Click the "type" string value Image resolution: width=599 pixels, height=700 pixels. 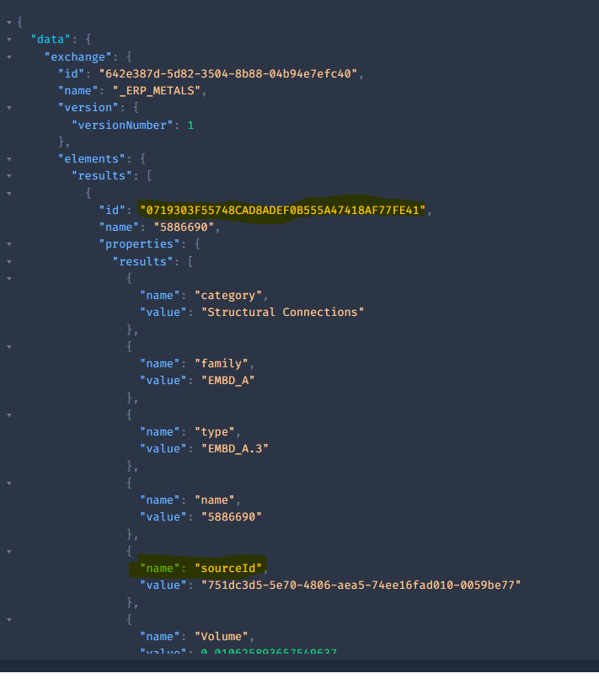215,431
